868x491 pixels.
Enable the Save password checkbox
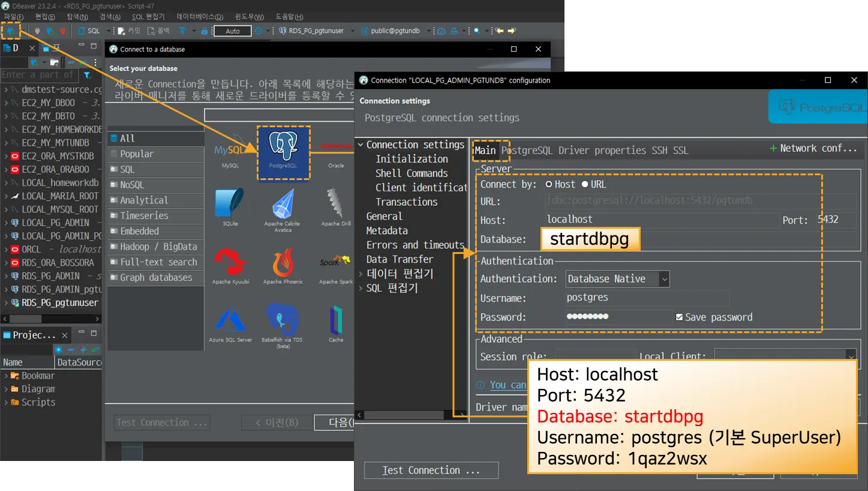click(x=679, y=318)
